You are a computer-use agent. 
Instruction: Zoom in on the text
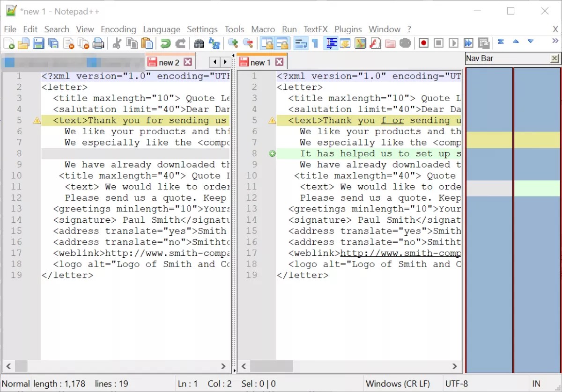(x=232, y=43)
